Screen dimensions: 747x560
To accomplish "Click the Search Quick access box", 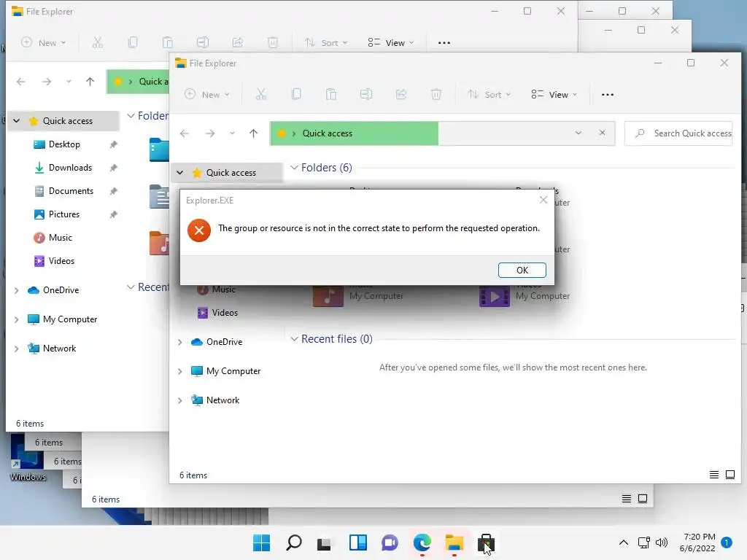I will pyautogui.click(x=678, y=133).
